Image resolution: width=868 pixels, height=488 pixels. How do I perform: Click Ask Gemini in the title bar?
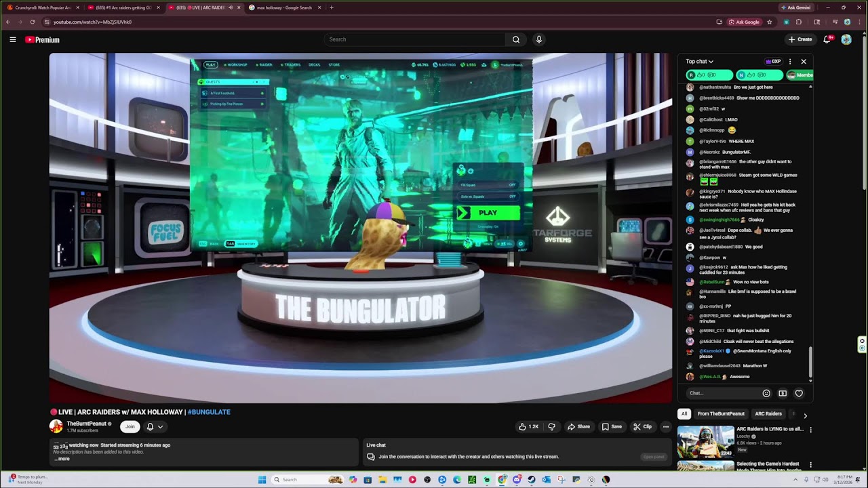point(796,7)
